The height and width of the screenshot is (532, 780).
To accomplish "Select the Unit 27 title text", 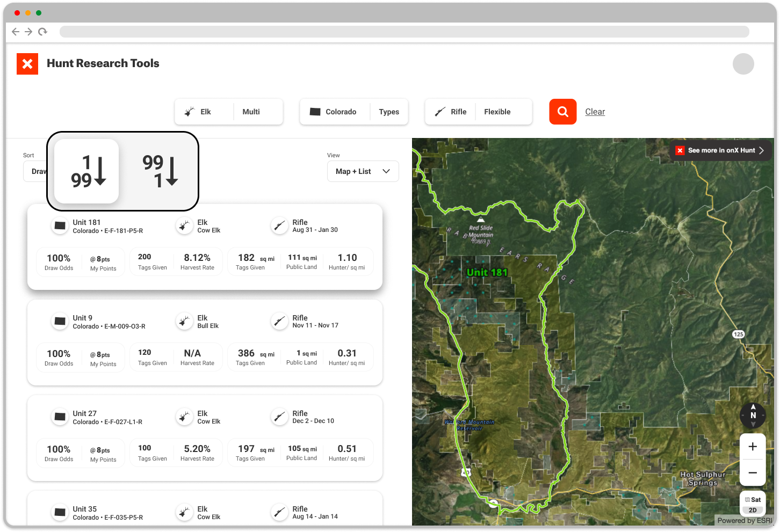I will pyautogui.click(x=85, y=413).
